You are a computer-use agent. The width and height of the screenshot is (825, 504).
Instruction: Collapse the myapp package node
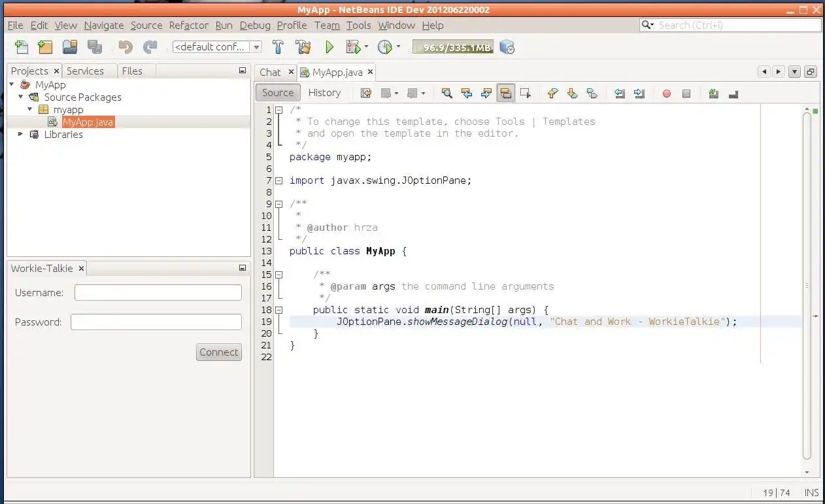[x=30, y=109]
